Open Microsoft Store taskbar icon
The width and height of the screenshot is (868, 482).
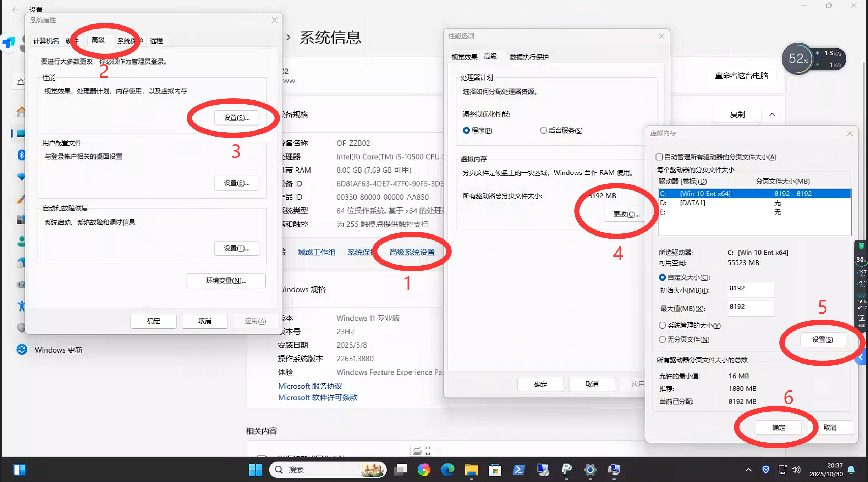495,470
